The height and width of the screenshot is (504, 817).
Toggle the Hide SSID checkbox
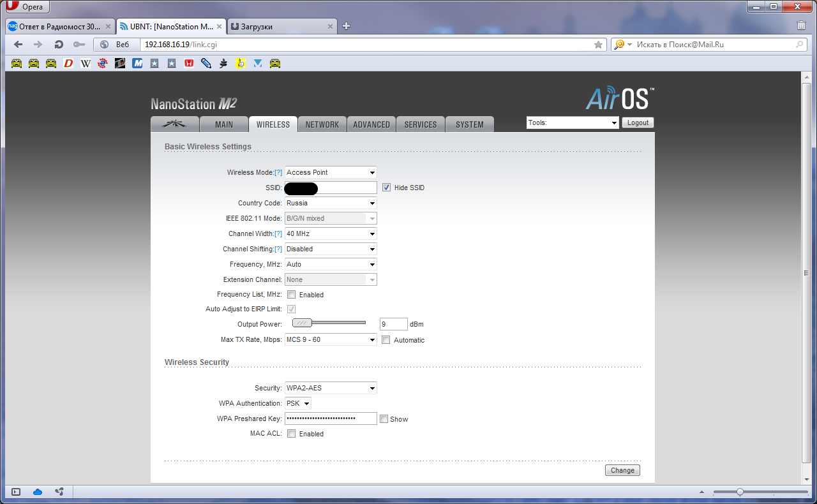(386, 188)
